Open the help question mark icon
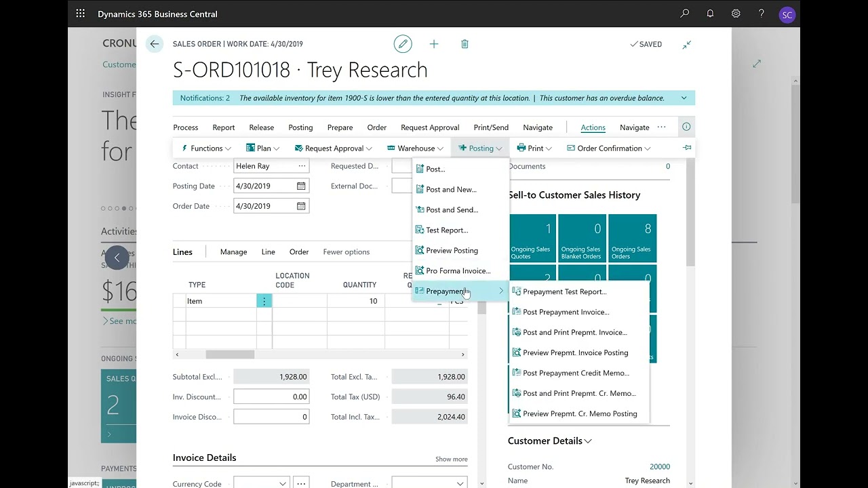 pos(762,14)
